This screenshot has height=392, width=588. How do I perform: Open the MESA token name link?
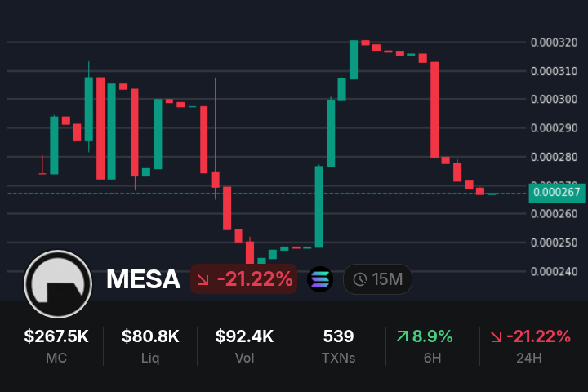(143, 279)
